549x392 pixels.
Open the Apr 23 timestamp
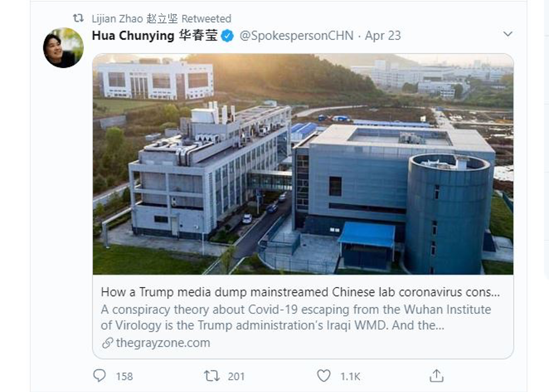click(382, 36)
